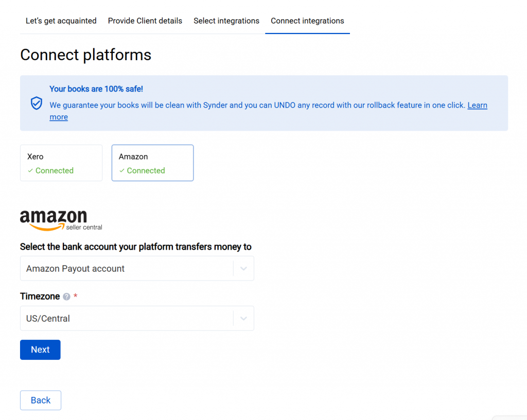Click the shield checkmark safety icon
This screenshot has width=527, height=420.
[x=37, y=103]
